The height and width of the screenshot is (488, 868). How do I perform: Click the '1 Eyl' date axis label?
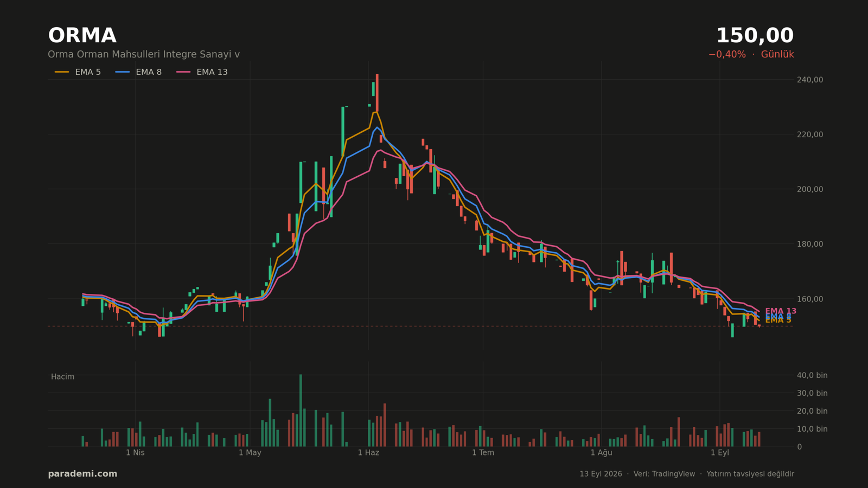click(720, 453)
